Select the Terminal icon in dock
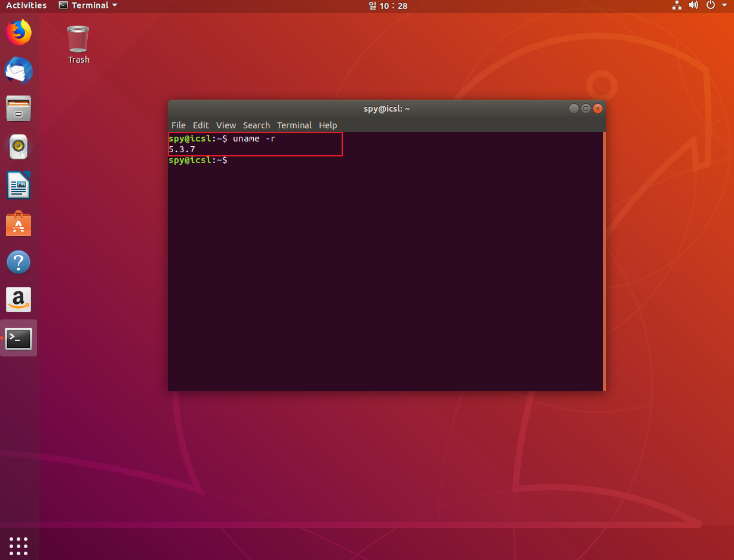 (19, 339)
